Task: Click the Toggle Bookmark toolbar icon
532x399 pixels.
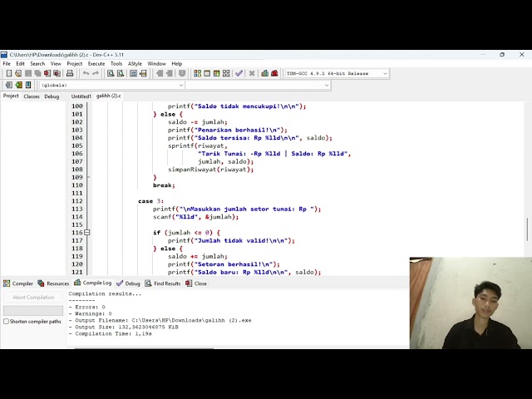Action: click(182, 73)
